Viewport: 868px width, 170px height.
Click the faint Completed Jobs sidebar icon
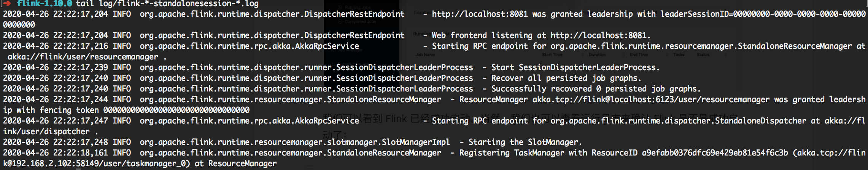(x=340, y=22)
